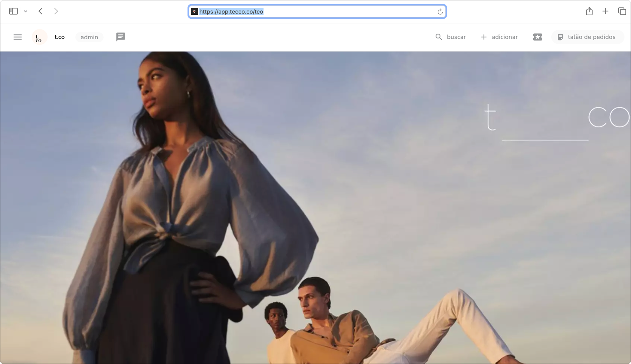Click the adicionar menu label
This screenshot has height=364, width=631.
(x=504, y=37)
